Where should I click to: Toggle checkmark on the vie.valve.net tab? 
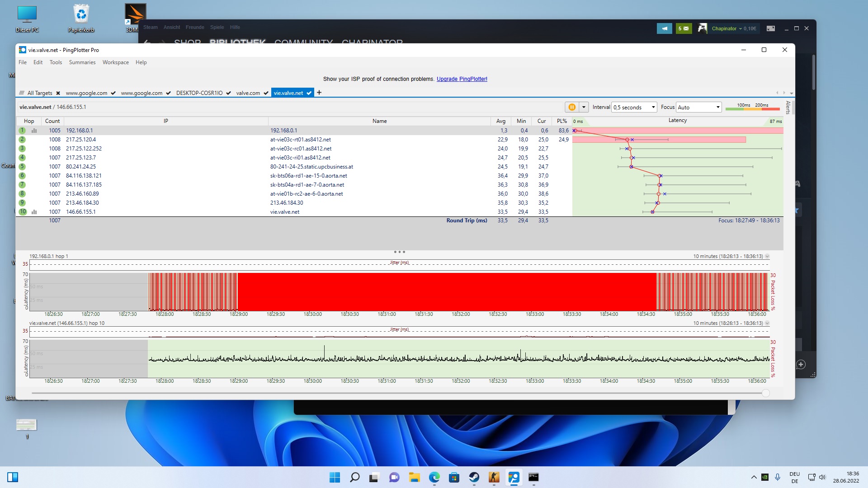pyautogui.click(x=309, y=93)
